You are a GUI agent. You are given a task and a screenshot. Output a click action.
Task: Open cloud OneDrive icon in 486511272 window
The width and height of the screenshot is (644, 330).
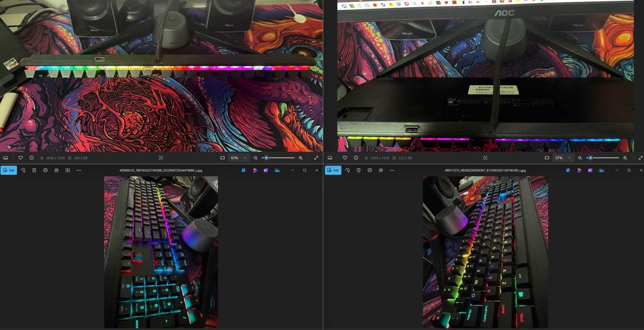tap(601, 170)
